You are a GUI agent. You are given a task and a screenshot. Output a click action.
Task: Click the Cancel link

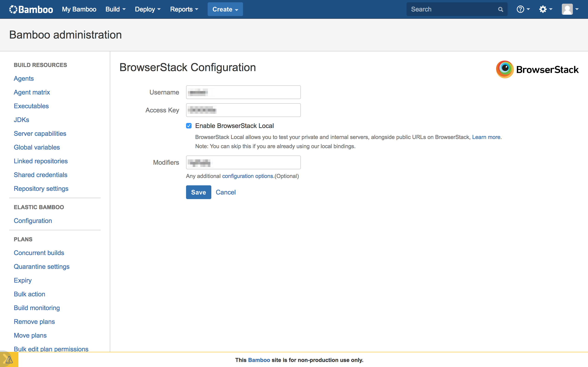(226, 192)
